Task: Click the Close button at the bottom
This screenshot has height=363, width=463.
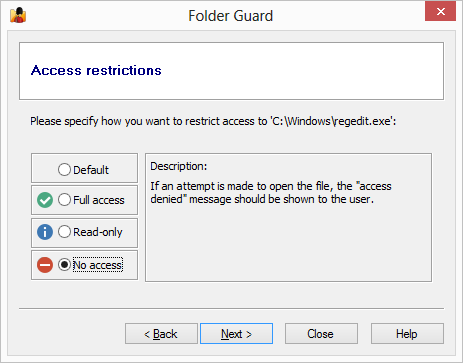Action: coord(321,334)
